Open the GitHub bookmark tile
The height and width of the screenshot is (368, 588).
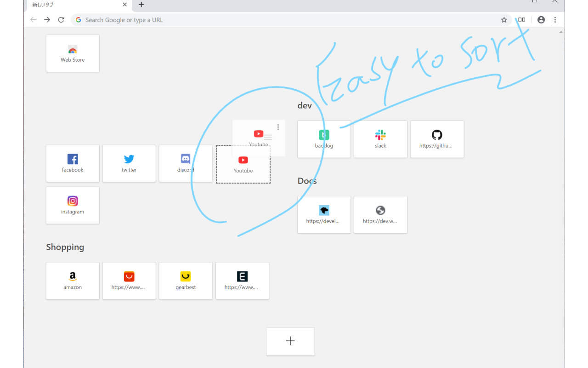[x=437, y=139]
